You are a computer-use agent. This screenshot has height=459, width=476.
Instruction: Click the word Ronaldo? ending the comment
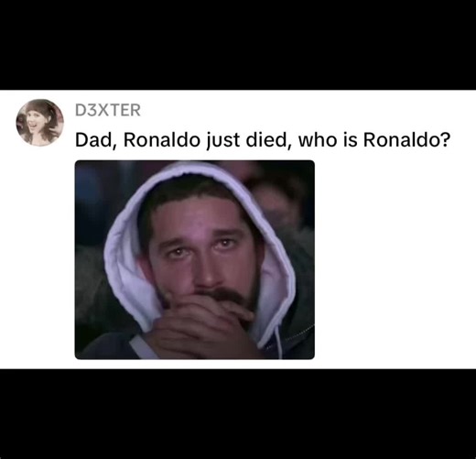(406, 140)
